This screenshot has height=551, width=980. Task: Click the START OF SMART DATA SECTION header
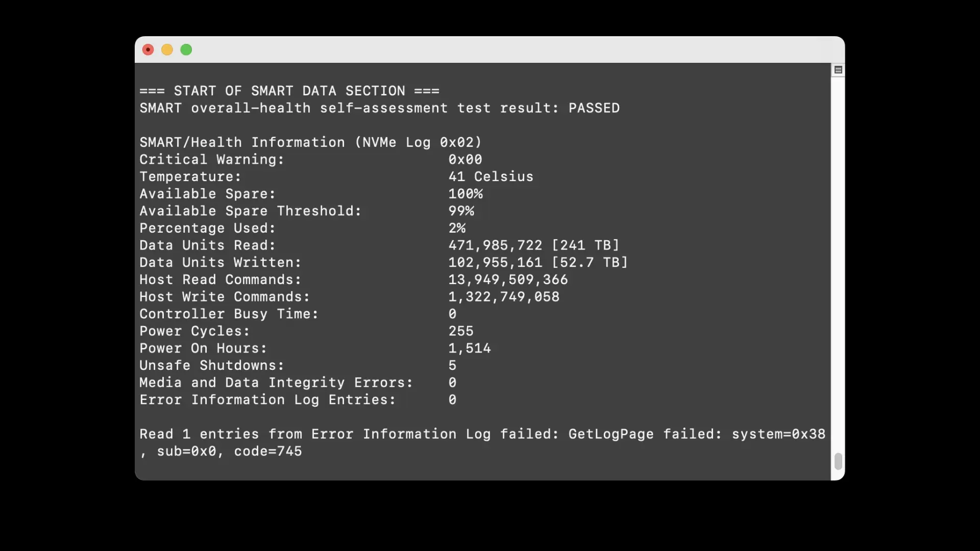(289, 91)
